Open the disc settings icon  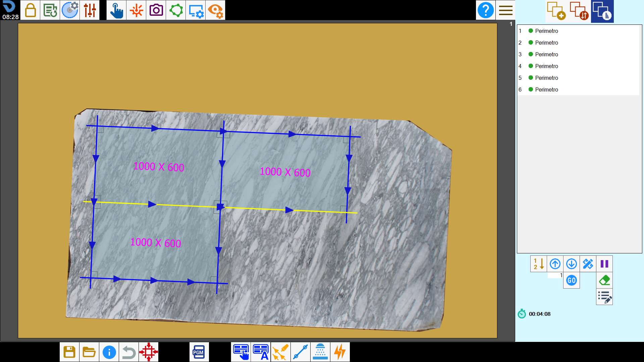coord(70,10)
